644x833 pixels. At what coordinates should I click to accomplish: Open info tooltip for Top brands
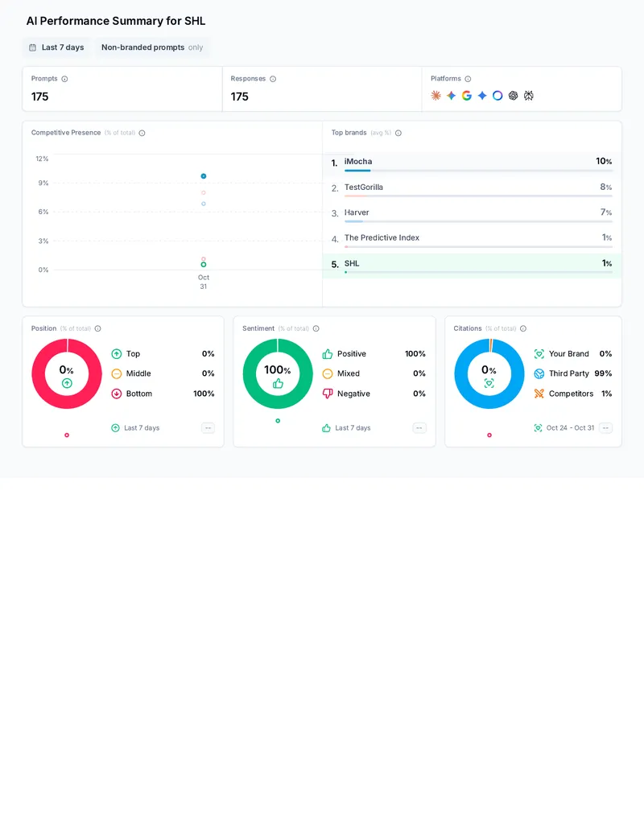398,134
